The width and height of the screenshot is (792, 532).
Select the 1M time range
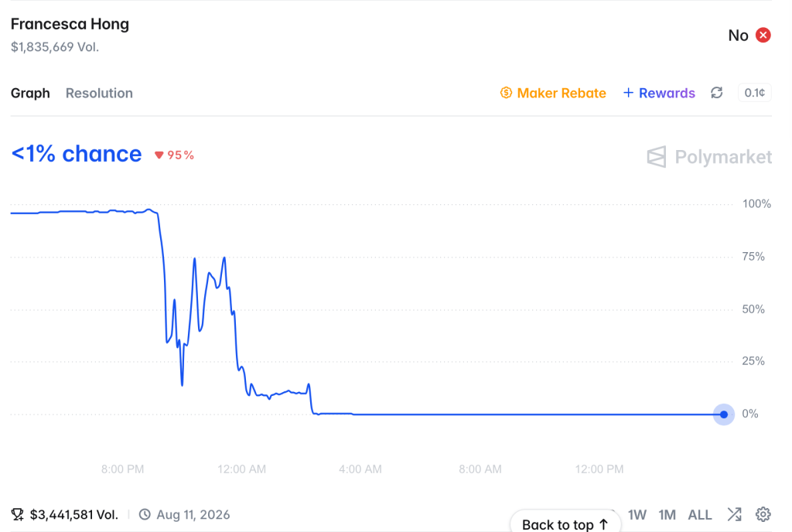click(667, 515)
